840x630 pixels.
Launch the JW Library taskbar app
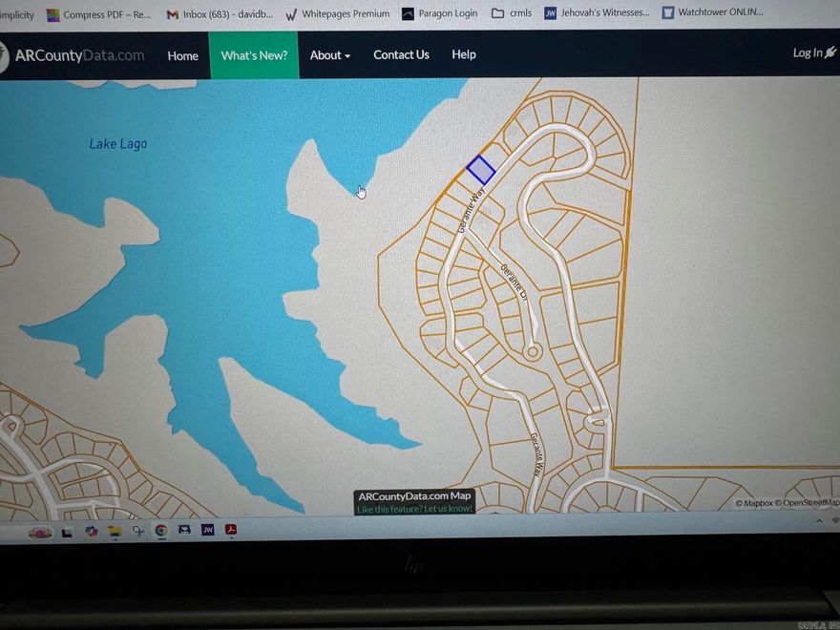point(207,530)
